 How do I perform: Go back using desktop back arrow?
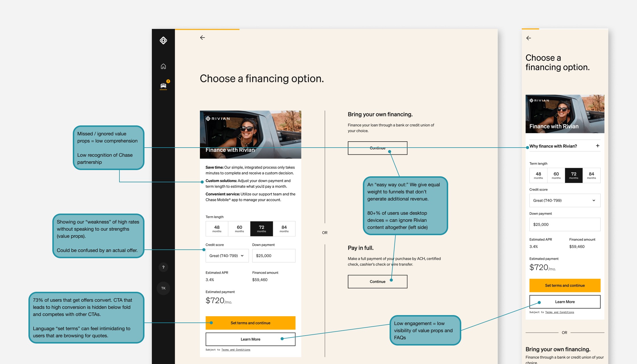pyautogui.click(x=202, y=38)
